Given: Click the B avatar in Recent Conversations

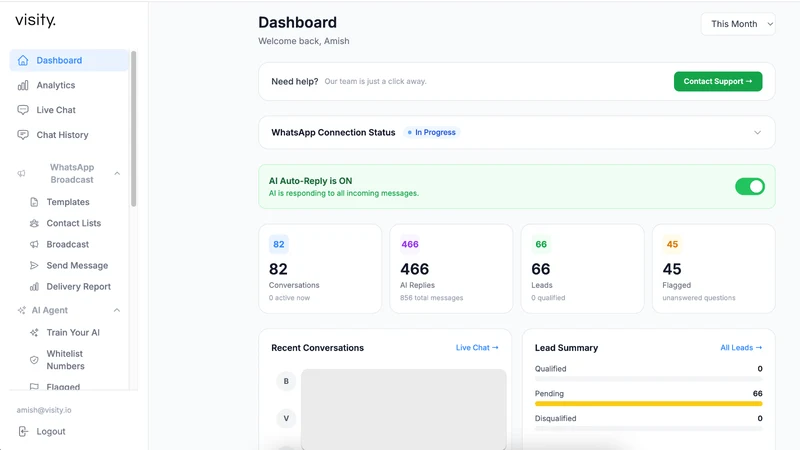Looking at the screenshot, I should pos(286,381).
